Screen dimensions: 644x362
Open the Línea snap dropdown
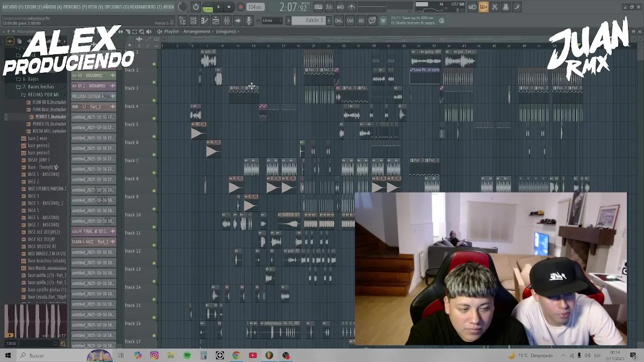[272, 21]
